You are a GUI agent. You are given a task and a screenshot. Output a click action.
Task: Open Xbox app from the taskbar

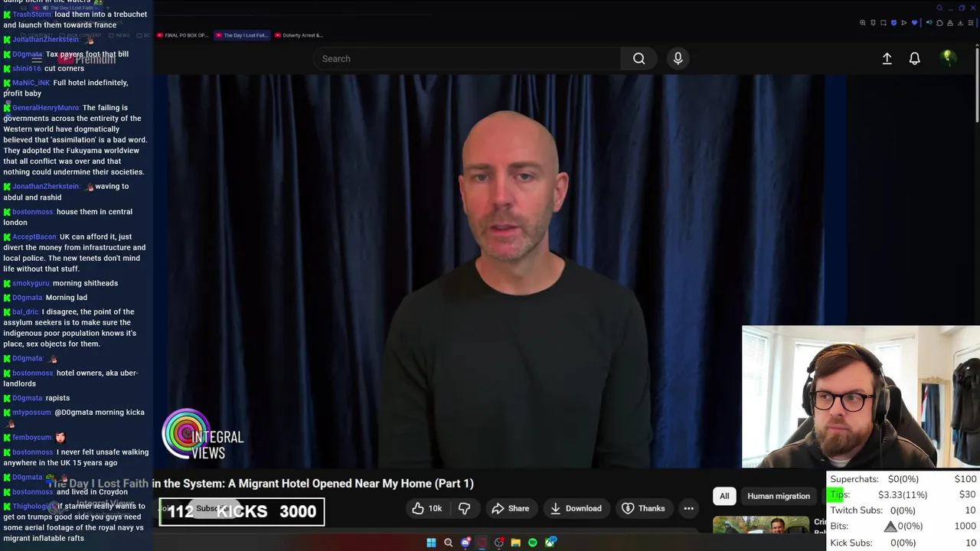pos(550,543)
